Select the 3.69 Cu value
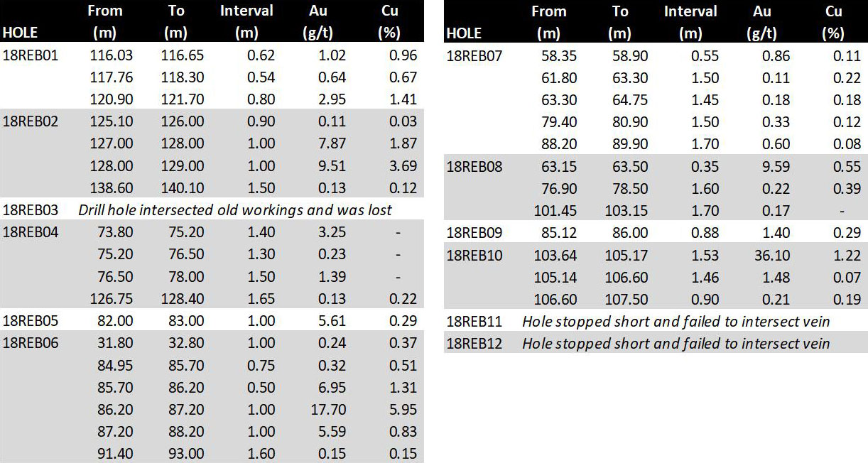868x463 pixels. click(403, 166)
